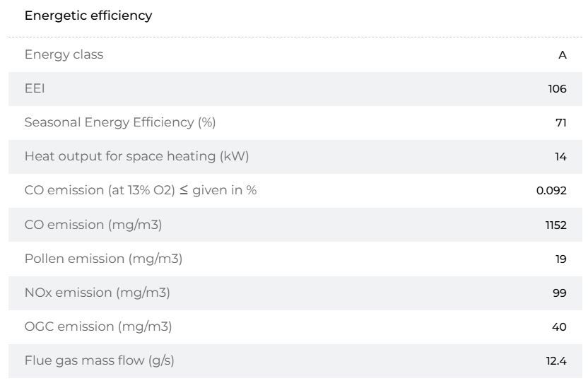Click the seasonal efficiency value 71
The image size is (588, 388).
tap(560, 123)
